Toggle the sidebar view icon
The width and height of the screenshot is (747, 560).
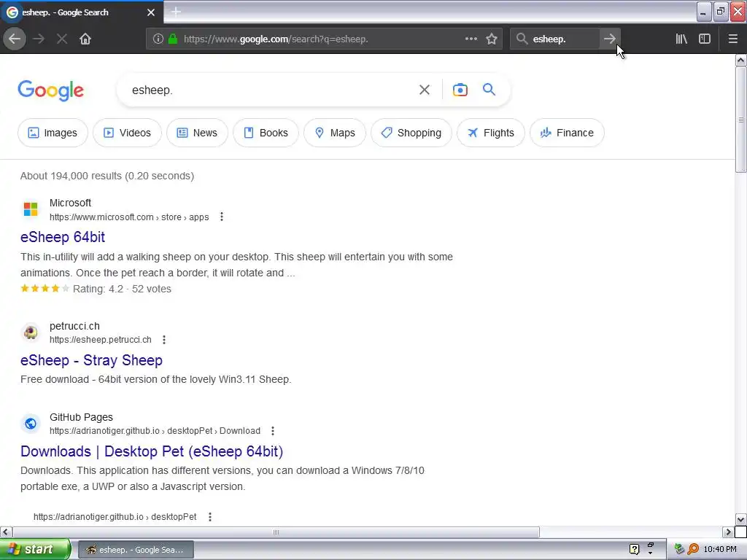(705, 39)
